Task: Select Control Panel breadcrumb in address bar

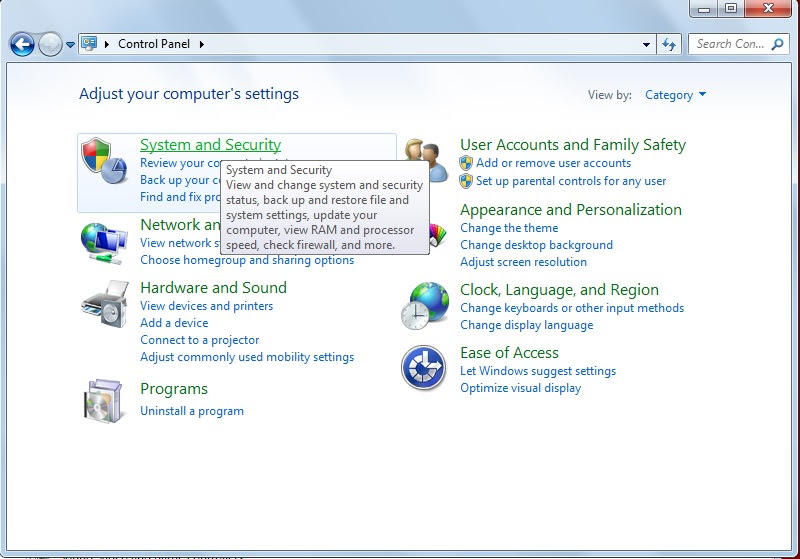Action: pyautogui.click(x=154, y=44)
